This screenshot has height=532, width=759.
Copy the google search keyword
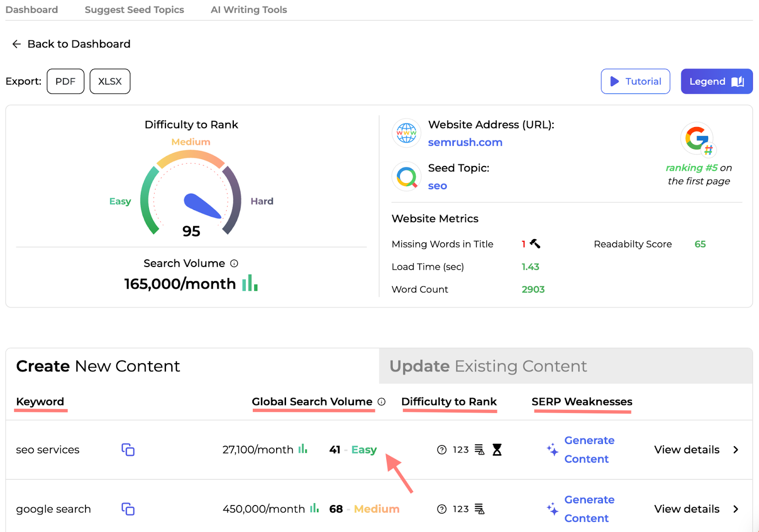128,509
